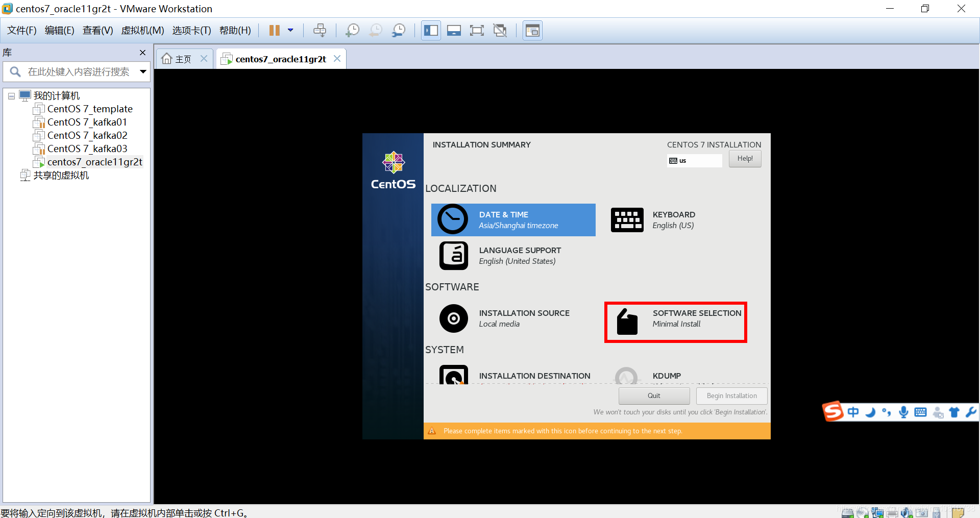Toggle the thumbnail bar view button
The image size is (980, 518).
pyautogui.click(x=454, y=31)
